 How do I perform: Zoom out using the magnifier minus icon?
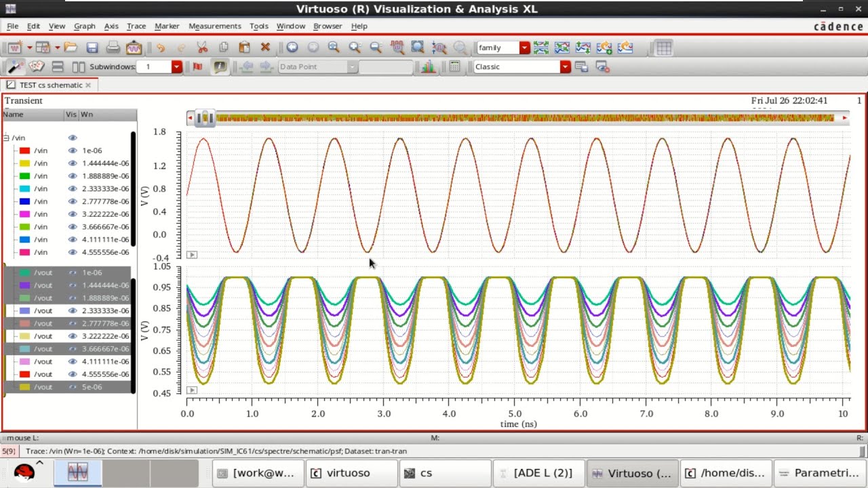376,47
